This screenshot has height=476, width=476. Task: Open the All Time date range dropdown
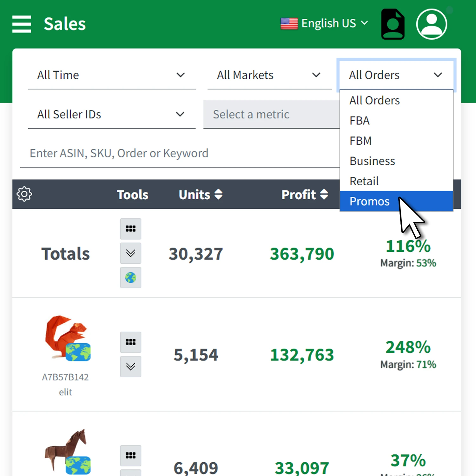coord(112,75)
